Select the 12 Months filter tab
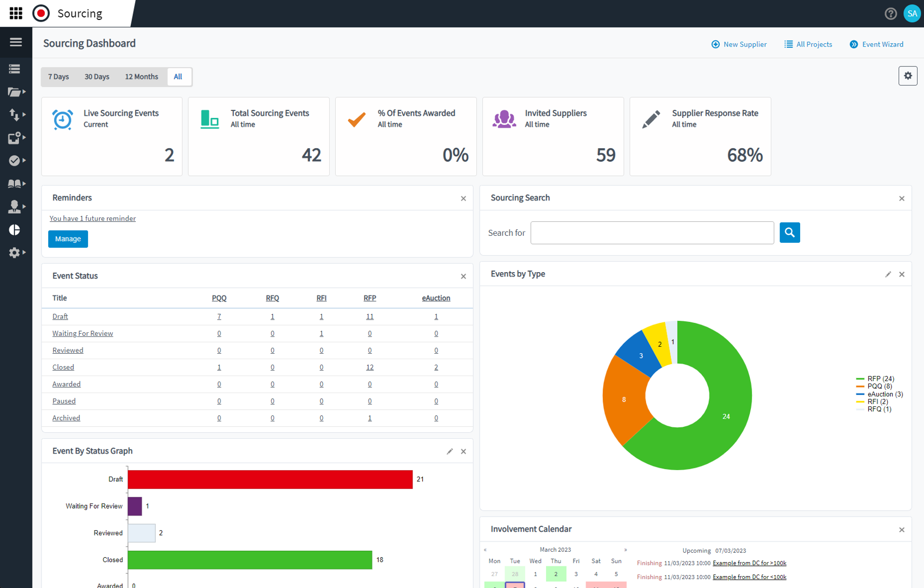 click(141, 77)
